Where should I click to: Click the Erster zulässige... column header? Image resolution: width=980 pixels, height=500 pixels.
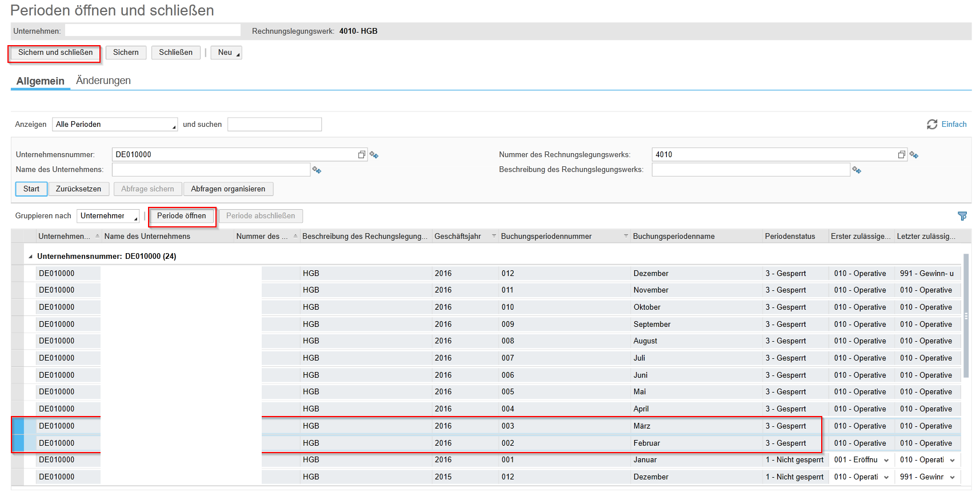[861, 236]
